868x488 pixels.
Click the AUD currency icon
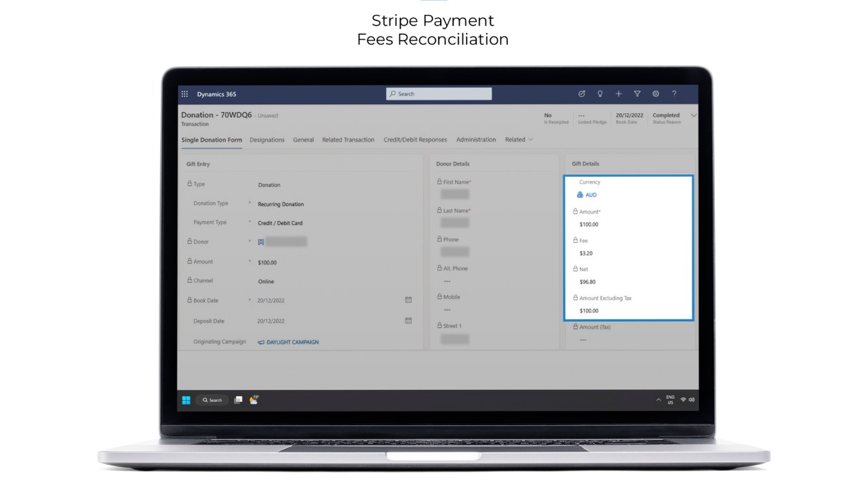click(x=580, y=195)
